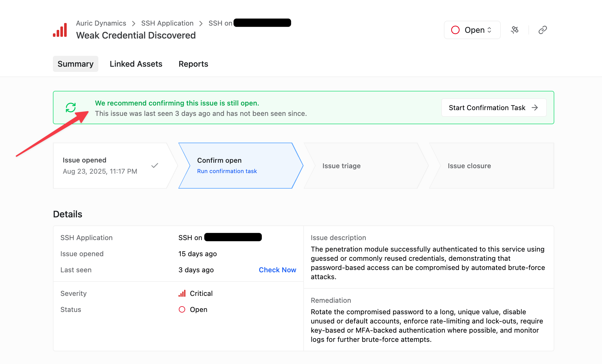602x364 pixels.
Task: Click Run confirmation task link
Action: 227,171
